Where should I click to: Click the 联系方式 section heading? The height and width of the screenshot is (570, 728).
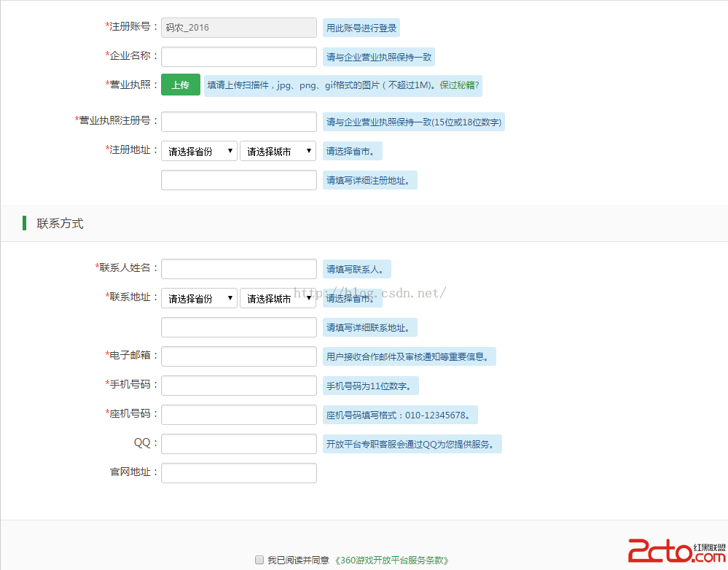[60, 224]
